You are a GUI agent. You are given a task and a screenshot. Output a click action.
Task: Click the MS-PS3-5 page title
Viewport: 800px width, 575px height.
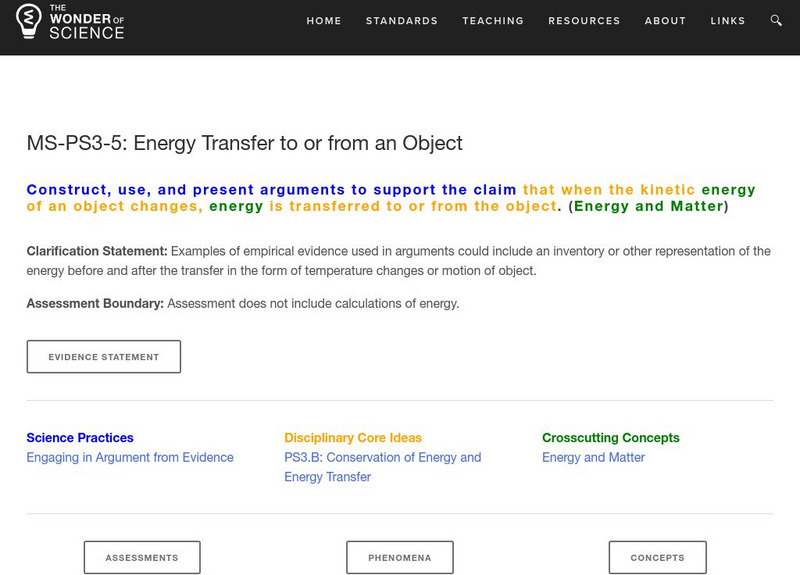point(245,143)
